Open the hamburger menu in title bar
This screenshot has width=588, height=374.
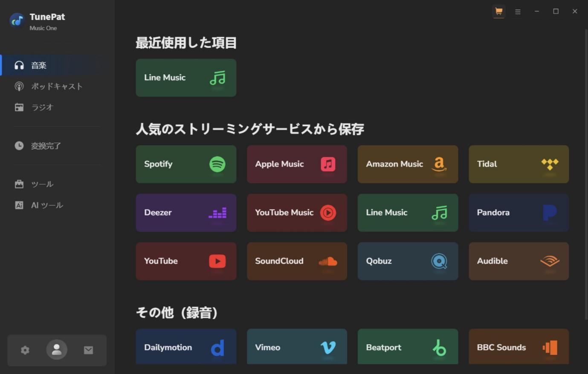(518, 12)
